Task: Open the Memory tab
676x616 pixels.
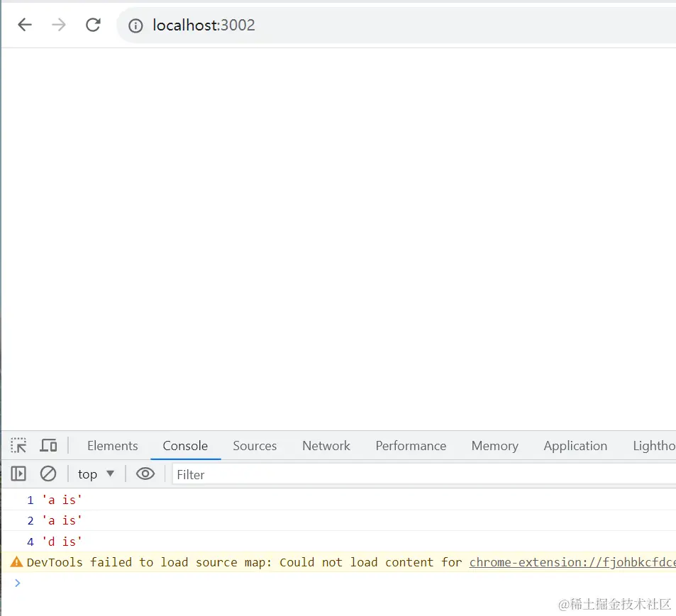Action: click(x=495, y=446)
